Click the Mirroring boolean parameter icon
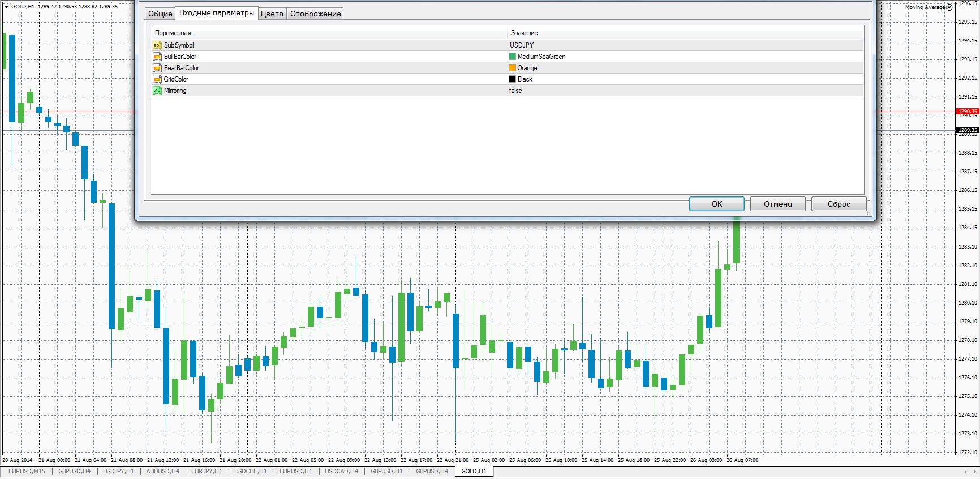The width and height of the screenshot is (980, 479). pos(157,91)
